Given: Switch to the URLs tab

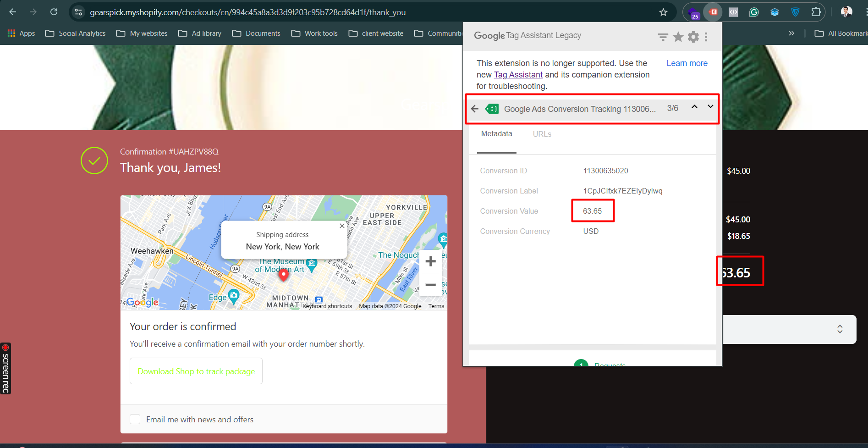Looking at the screenshot, I should (x=542, y=134).
